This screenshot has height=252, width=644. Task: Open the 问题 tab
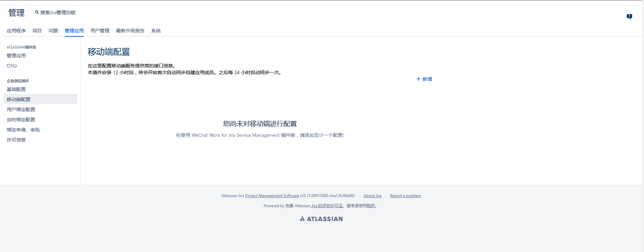(x=53, y=31)
